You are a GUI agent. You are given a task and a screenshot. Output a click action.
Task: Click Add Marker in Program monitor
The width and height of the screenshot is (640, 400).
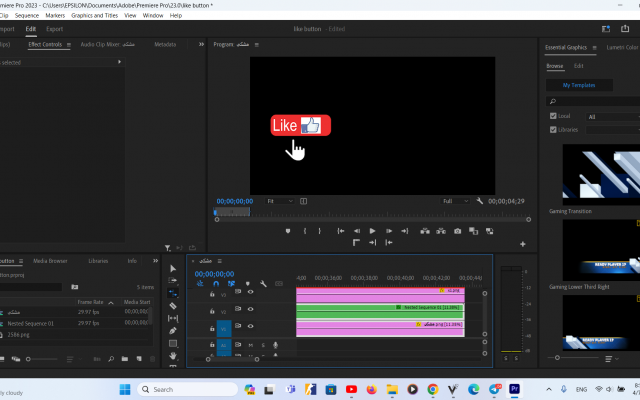[288, 231]
